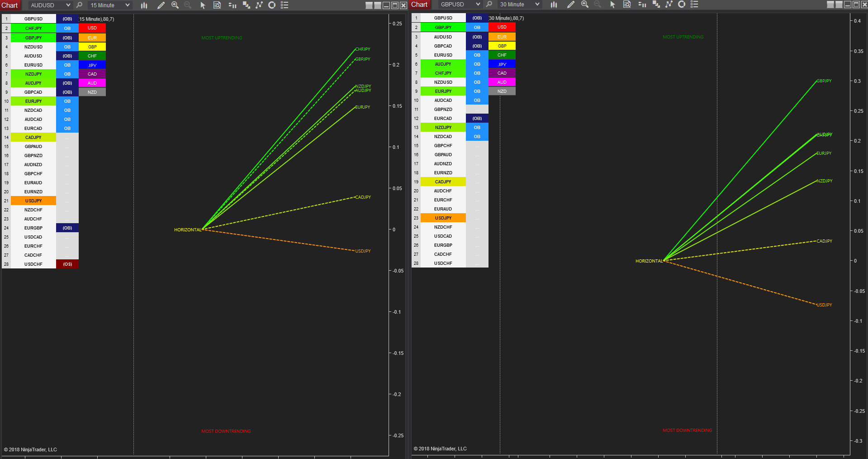Show the data box in GBPUSD chart
This screenshot has height=459, width=868.
pyautogui.click(x=627, y=4)
